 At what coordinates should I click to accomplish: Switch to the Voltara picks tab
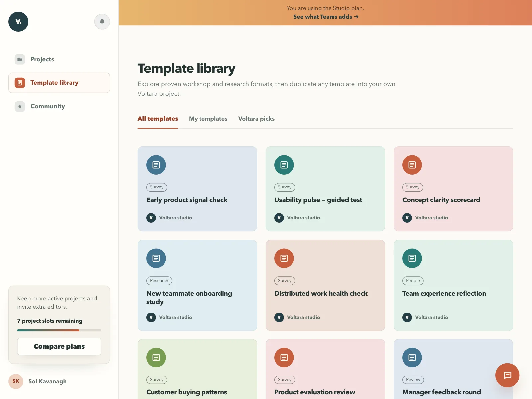coord(256,119)
